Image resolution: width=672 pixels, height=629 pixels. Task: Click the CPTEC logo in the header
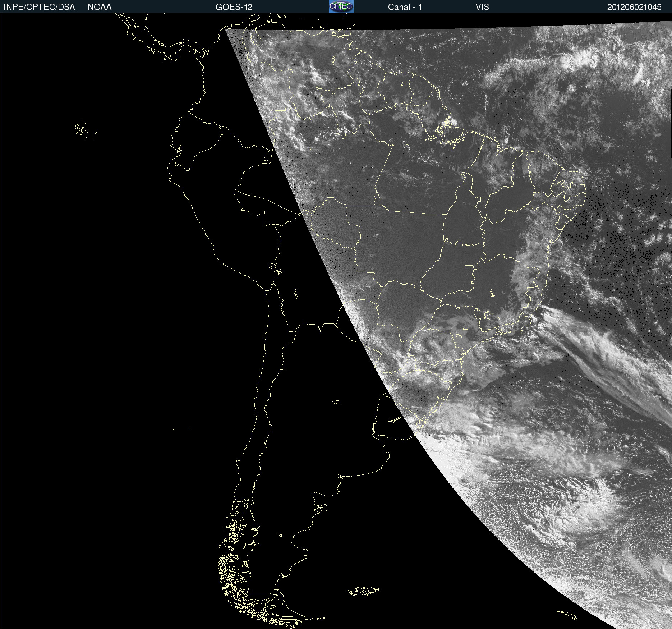point(341,6)
